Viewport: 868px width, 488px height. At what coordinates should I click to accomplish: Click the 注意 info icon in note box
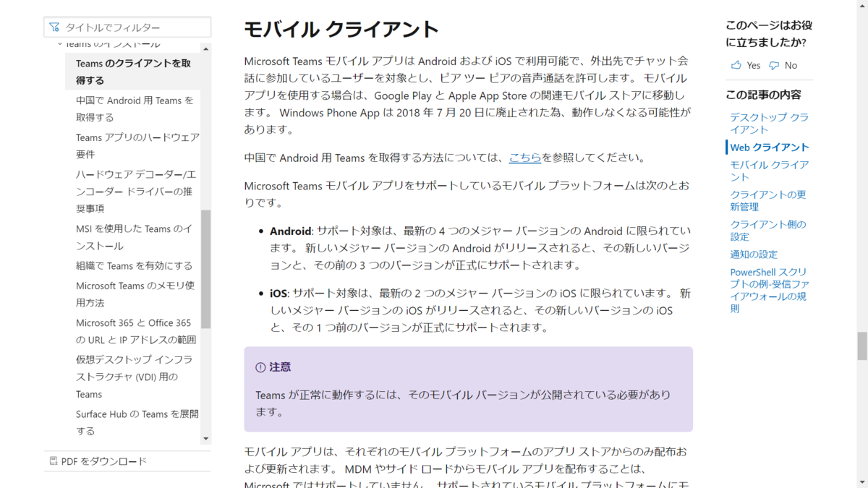[x=260, y=367]
